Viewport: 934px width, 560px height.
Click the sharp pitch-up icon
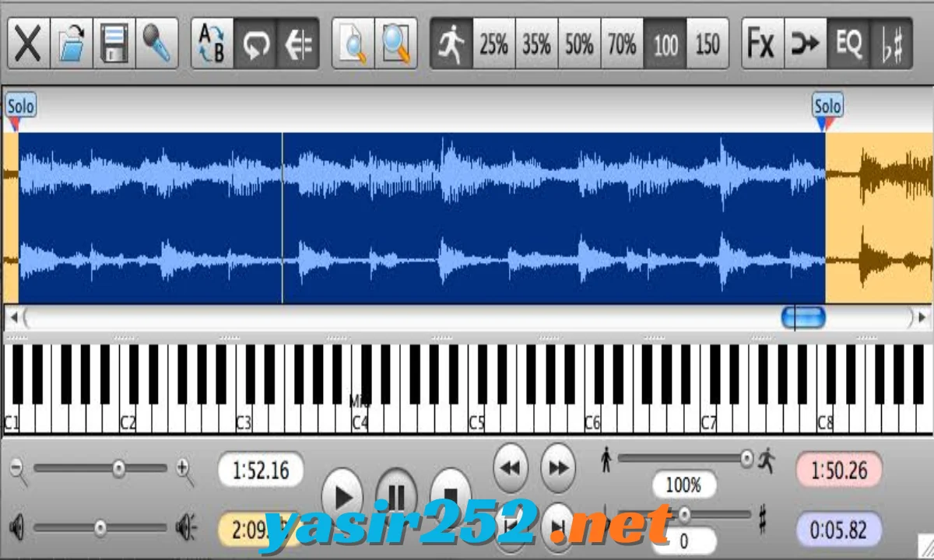762,518
